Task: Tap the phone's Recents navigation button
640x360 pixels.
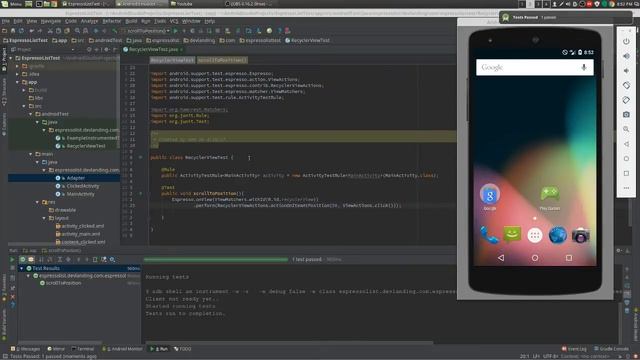Action: point(569,258)
